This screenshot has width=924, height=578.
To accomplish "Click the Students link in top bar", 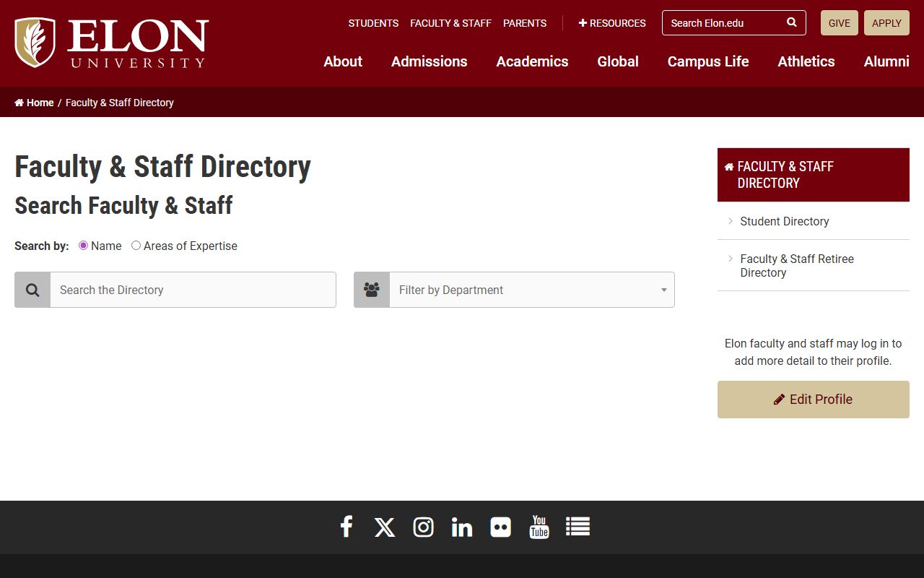I will coord(373,23).
